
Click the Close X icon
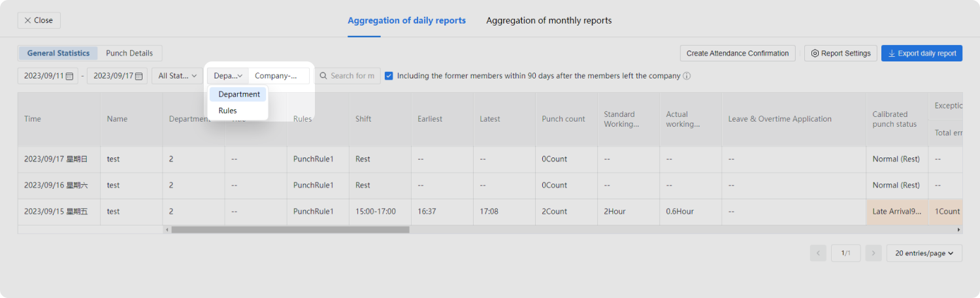pyautogui.click(x=27, y=20)
